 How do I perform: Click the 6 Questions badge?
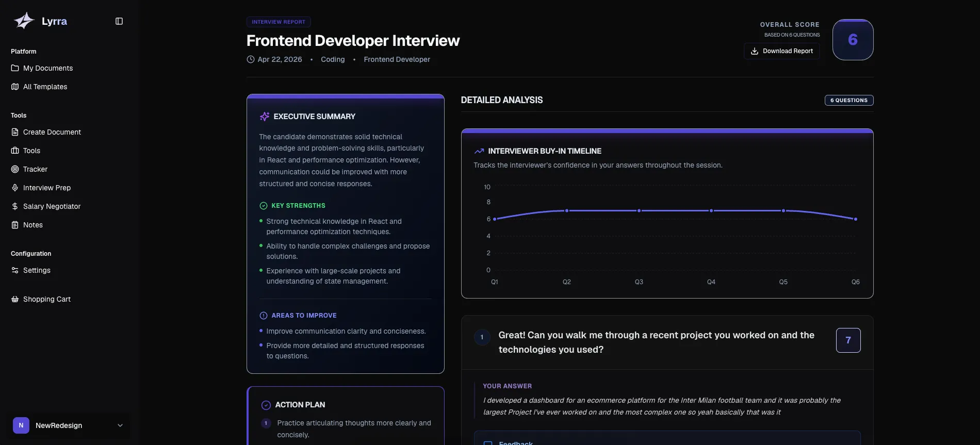848,101
